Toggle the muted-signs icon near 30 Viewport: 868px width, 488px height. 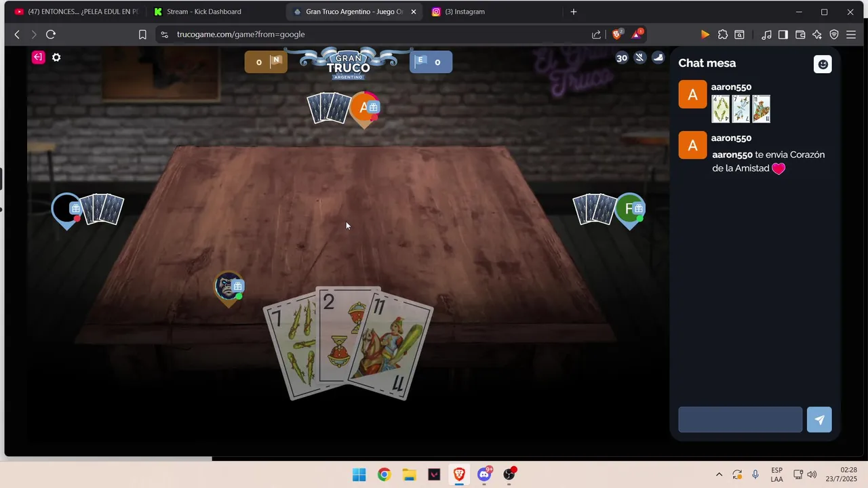coord(639,58)
